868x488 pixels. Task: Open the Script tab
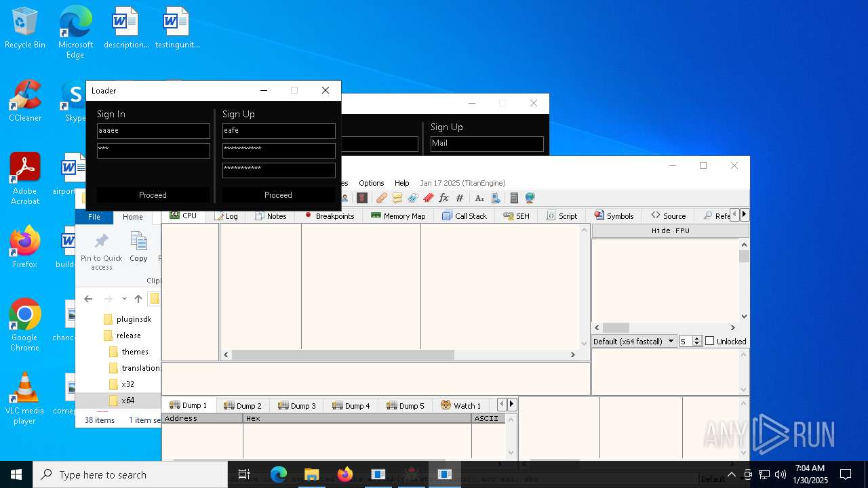click(x=561, y=216)
